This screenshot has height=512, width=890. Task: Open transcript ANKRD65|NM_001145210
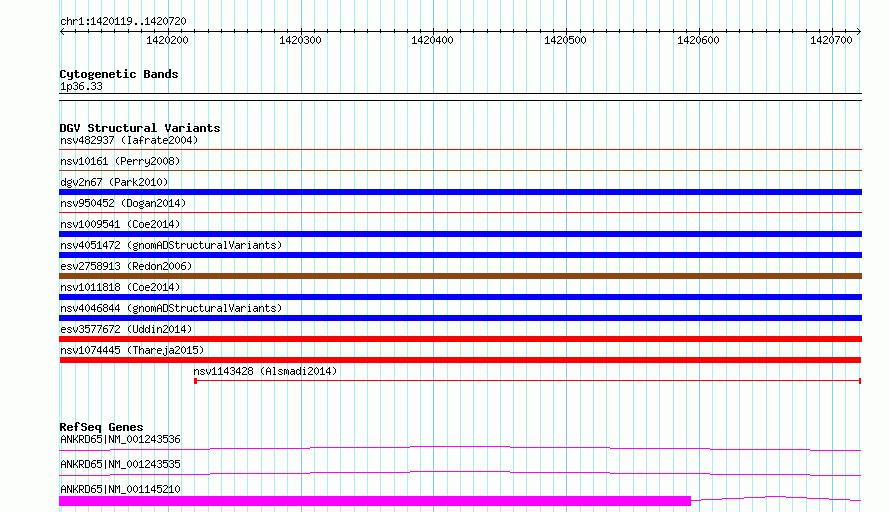click(x=120, y=489)
